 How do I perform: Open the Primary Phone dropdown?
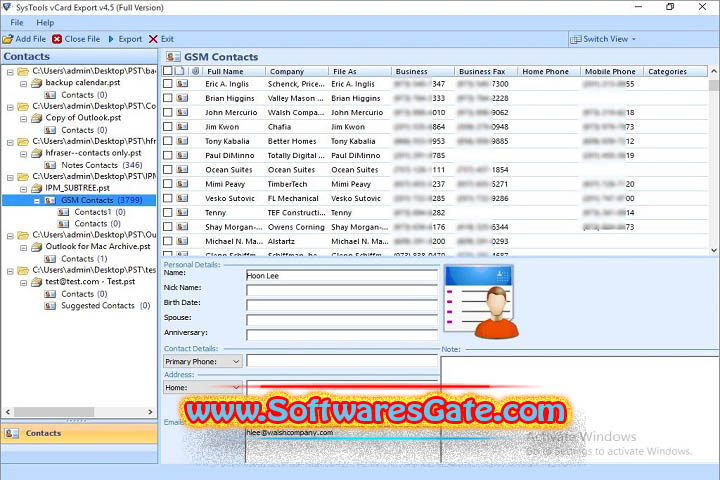click(236, 361)
